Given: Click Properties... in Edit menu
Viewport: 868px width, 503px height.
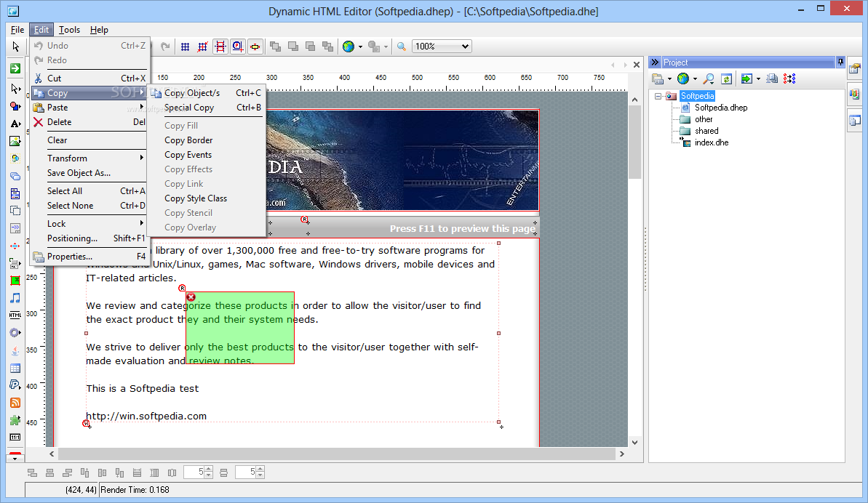Looking at the screenshot, I should 89,257.
